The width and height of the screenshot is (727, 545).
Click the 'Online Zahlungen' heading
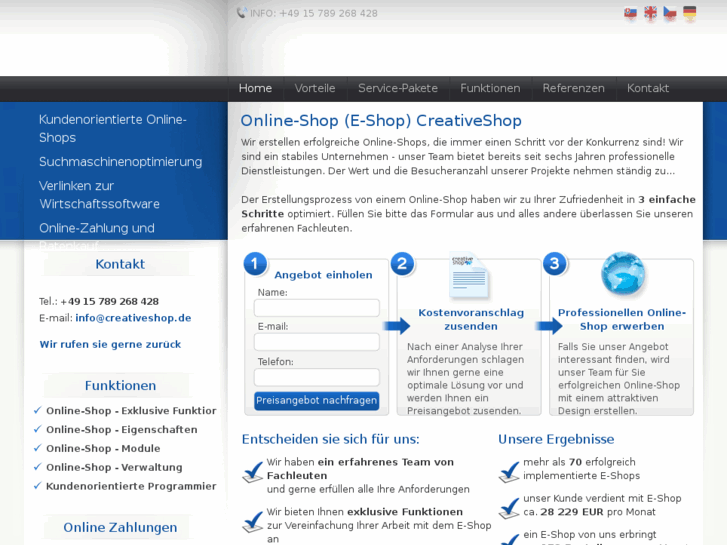[120, 528]
